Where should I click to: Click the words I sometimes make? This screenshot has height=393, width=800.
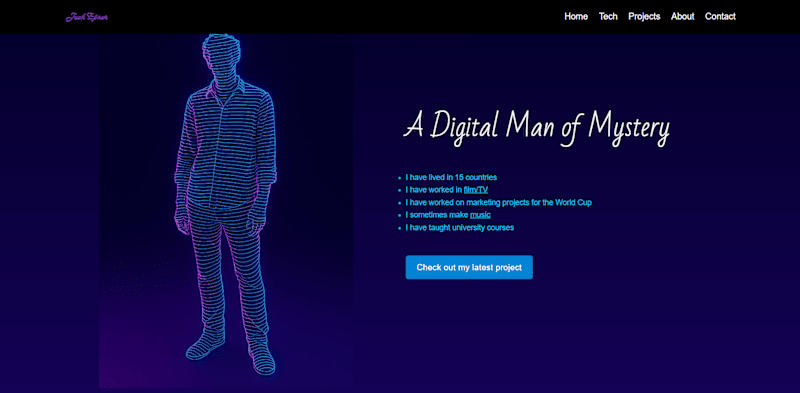coord(437,215)
